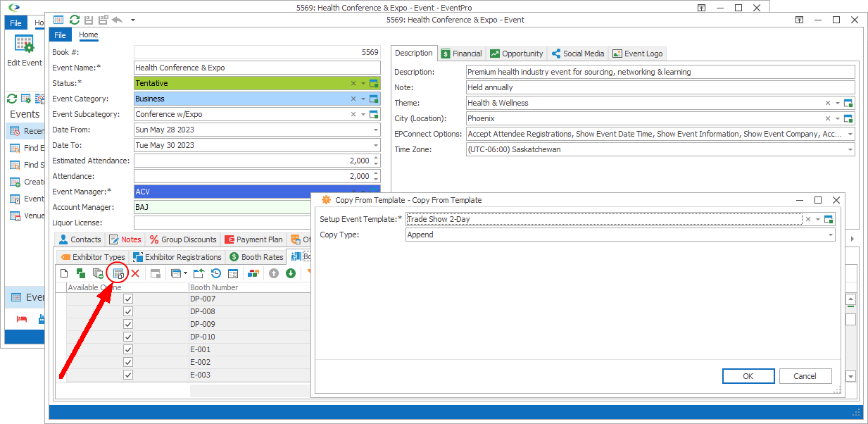Image resolution: width=868 pixels, height=424 pixels.
Task: Click layout window dropdown icon in booth toolbar
Action: pos(180,273)
